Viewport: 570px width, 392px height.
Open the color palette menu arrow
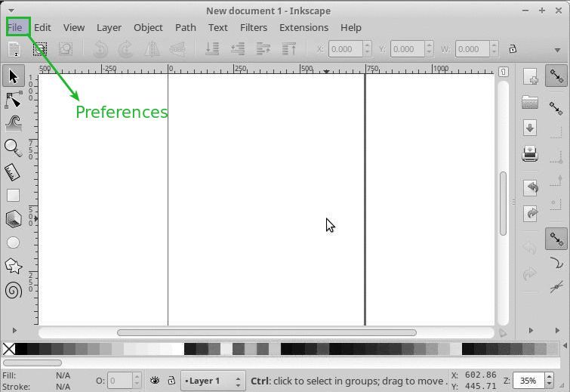pos(565,345)
